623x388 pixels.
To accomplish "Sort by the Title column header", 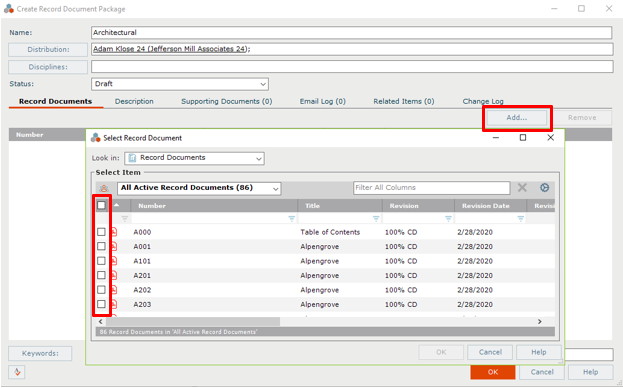I will [x=340, y=206].
